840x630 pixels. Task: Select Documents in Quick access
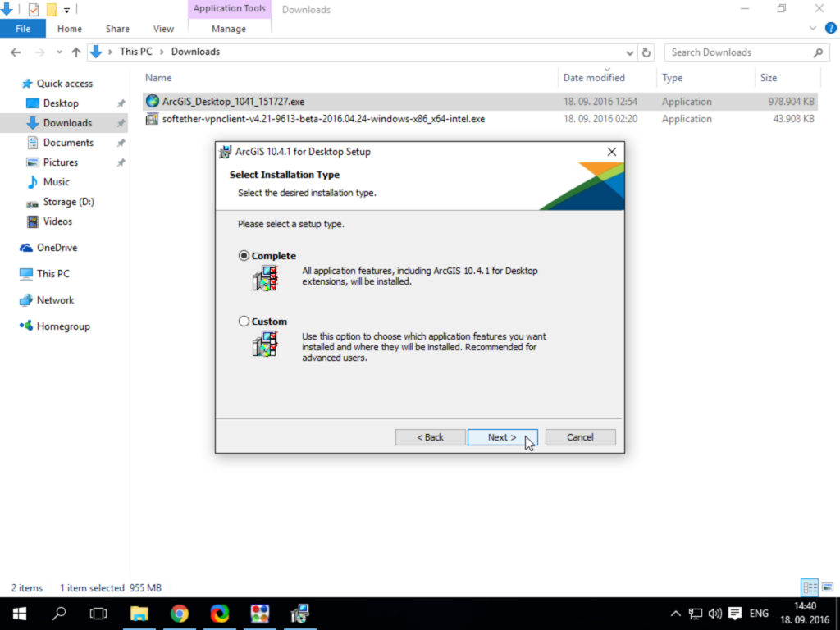[x=68, y=143]
